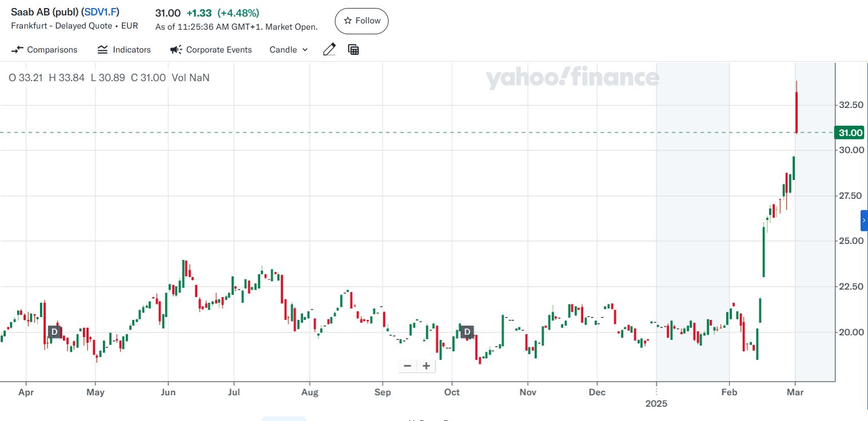The image size is (868, 421).
Task: Open the table icon beside the pencil
Action: coord(354,50)
